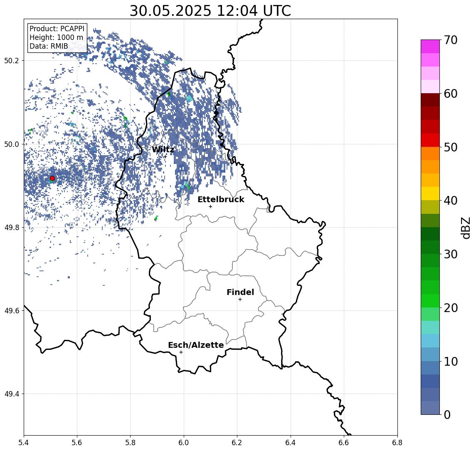Click the latitude 49.6 axis label
This screenshot has width=476, height=451.
click(12, 311)
